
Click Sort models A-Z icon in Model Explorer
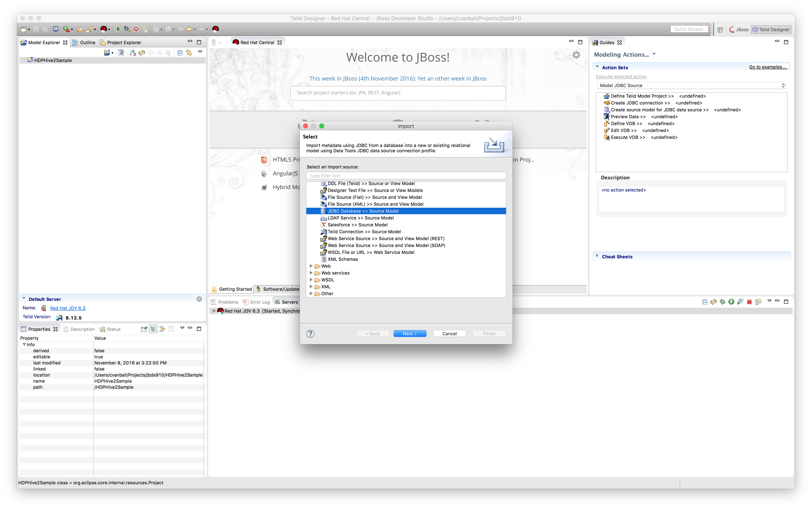click(x=133, y=52)
